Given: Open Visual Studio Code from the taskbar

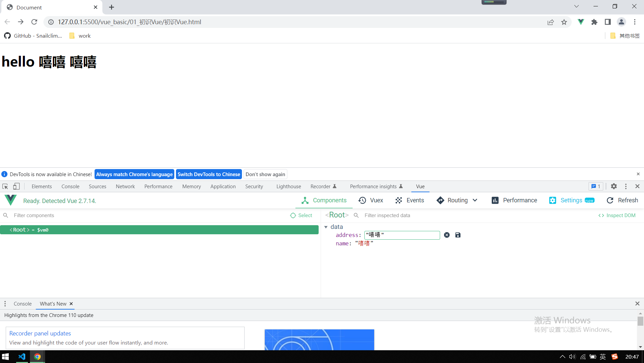Looking at the screenshot, I should point(22,357).
